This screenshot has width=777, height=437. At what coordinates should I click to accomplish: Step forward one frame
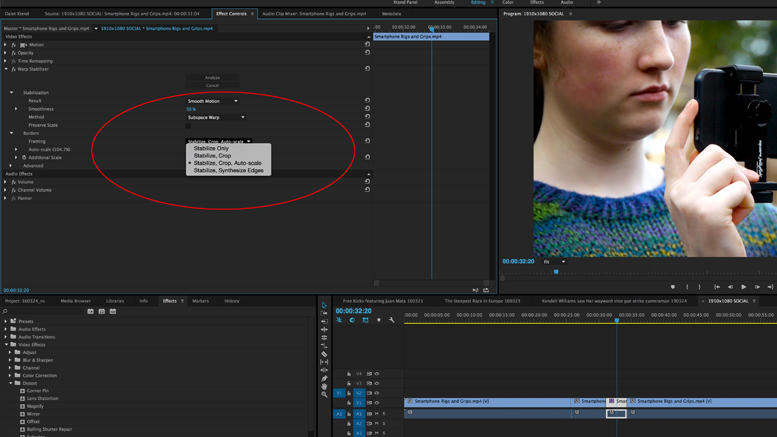point(757,287)
